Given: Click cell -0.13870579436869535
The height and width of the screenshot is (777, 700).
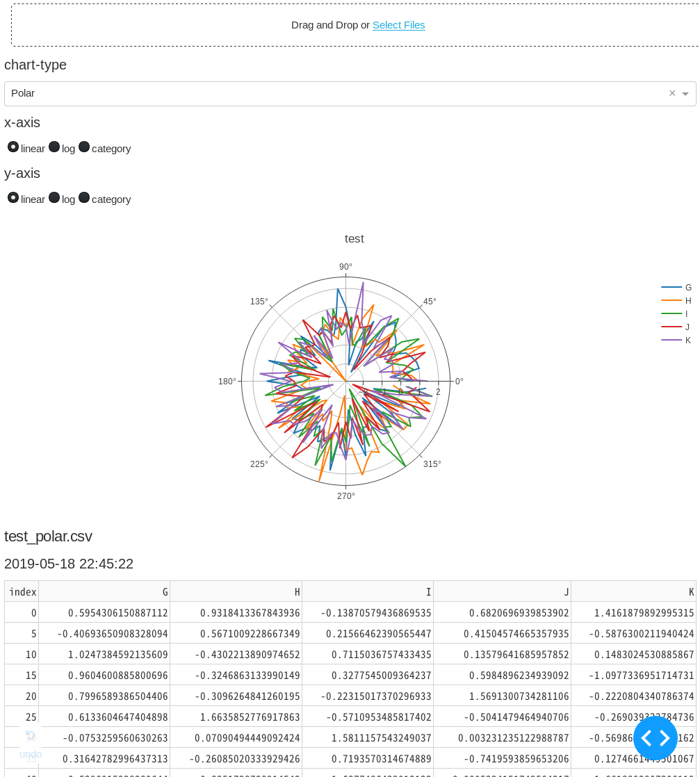Looking at the screenshot, I should [x=368, y=612].
